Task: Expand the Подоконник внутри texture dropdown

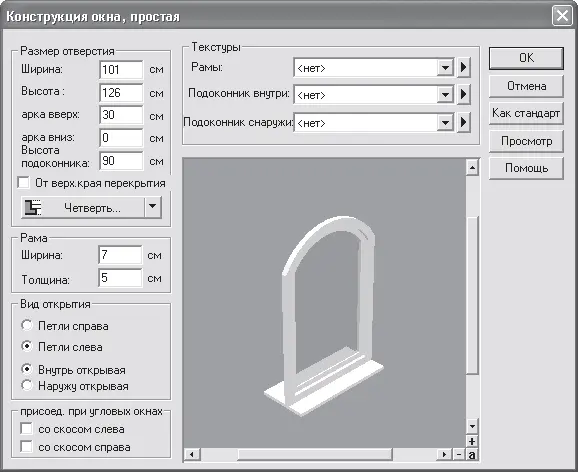Action: (445, 95)
